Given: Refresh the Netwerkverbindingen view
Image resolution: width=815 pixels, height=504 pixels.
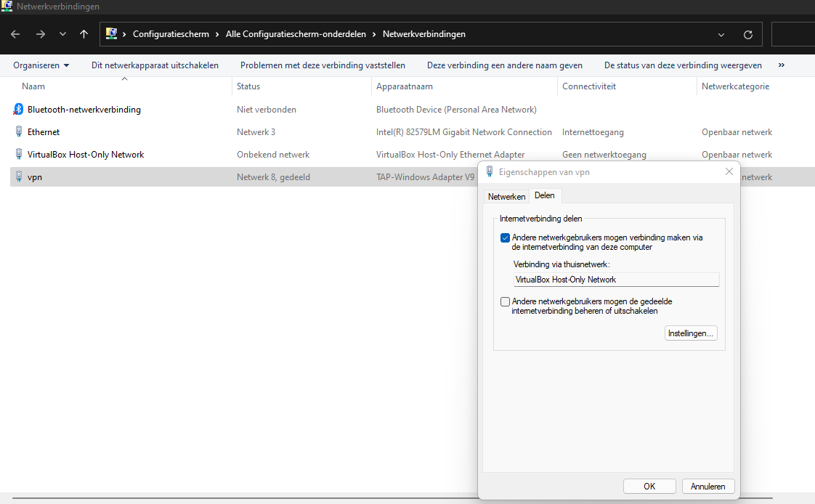Looking at the screenshot, I should (x=748, y=35).
